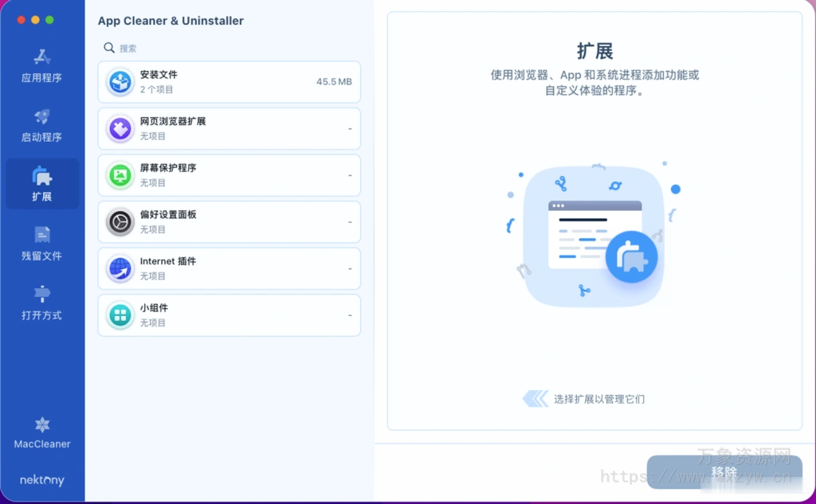Open the 小组件 (Widgets) category
The width and height of the screenshot is (816, 504).
tap(229, 315)
